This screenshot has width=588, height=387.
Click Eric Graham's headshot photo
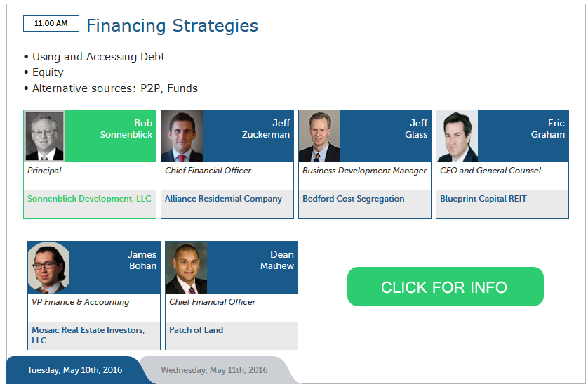coord(457,136)
